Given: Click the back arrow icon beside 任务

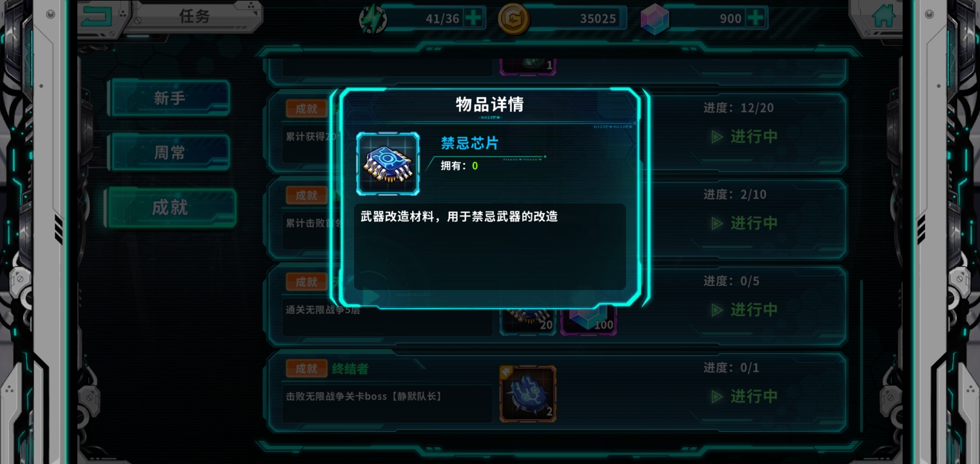Looking at the screenshot, I should click(x=97, y=15).
